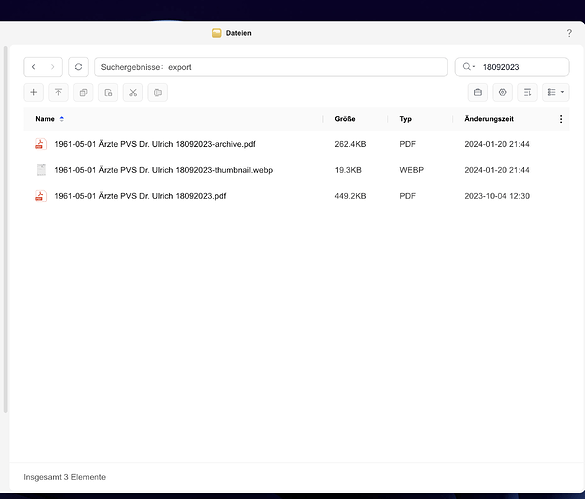Open the column options three-dot menu

pyautogui.click(x=561, y=119)
